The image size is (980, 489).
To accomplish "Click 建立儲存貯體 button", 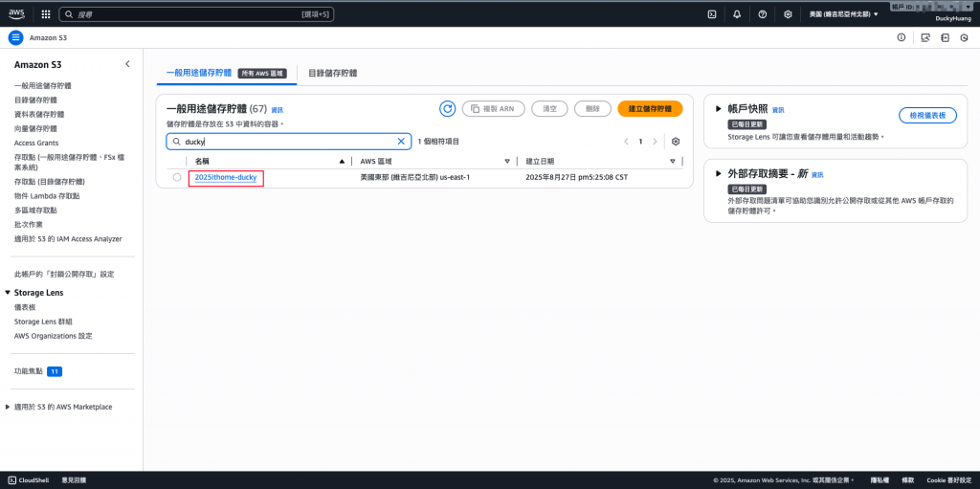I will tap(650, 108).
